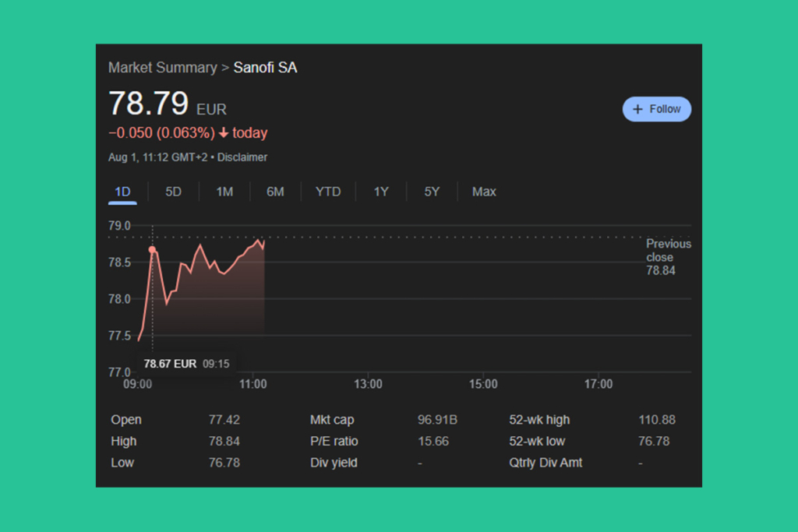Click the Previous close 78.84 label

[x=667, y=257]
